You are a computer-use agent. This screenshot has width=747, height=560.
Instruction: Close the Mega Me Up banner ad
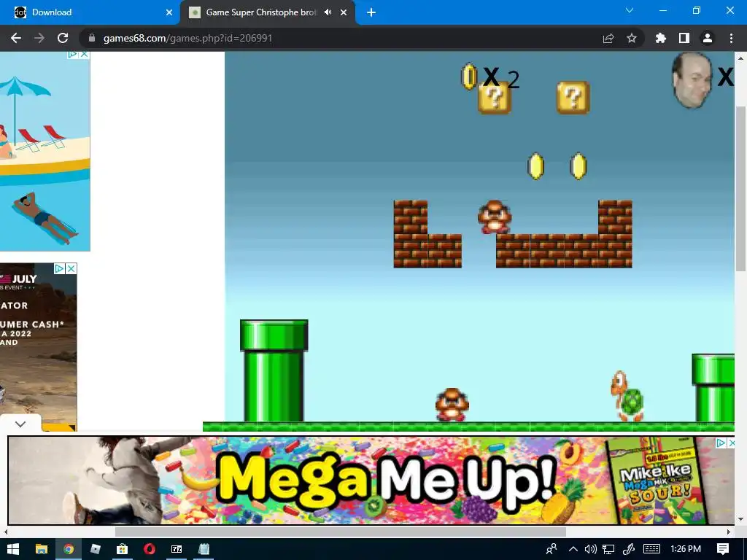point(732,443)
